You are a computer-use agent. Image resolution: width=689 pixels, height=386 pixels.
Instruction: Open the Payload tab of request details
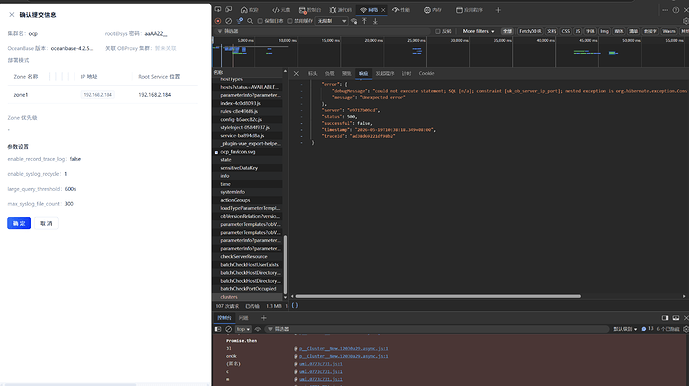[x=330, y=73]
